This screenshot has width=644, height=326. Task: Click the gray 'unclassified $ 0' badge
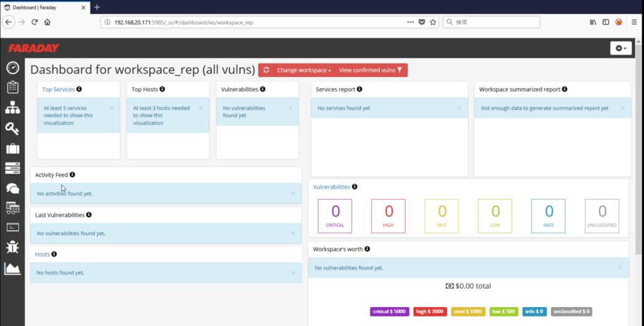571,312
